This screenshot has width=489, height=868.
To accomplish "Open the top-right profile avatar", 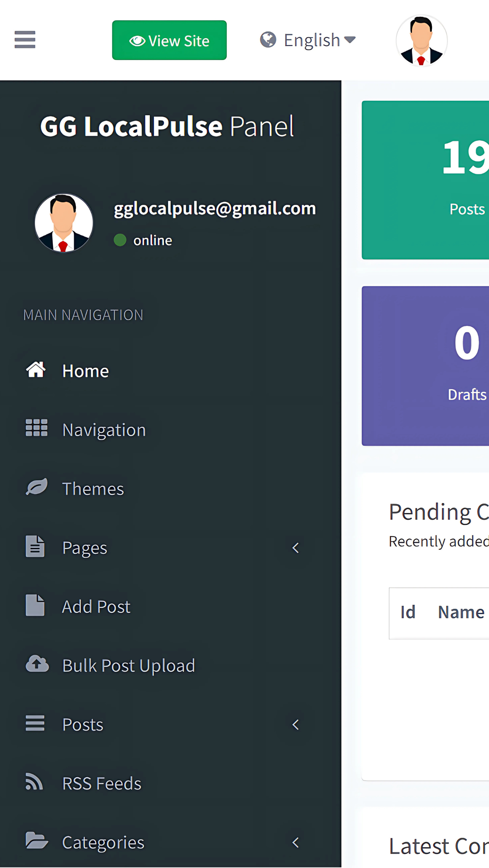I will pos(421,41).
